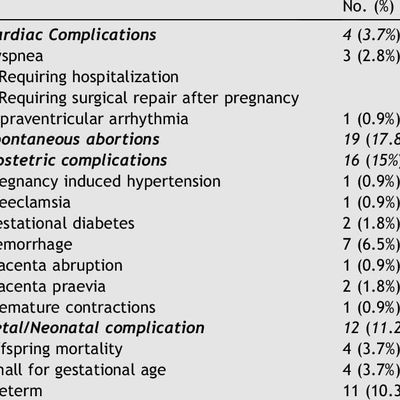This screenshot has width=400, height=400.
Task: Click the Preeclamsia row label
Action: tap(35, 203)
